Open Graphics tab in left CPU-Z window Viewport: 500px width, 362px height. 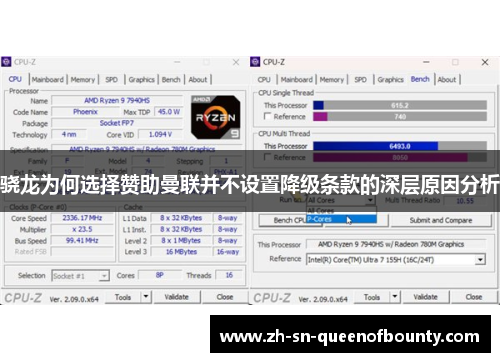(x=141, y=80)
